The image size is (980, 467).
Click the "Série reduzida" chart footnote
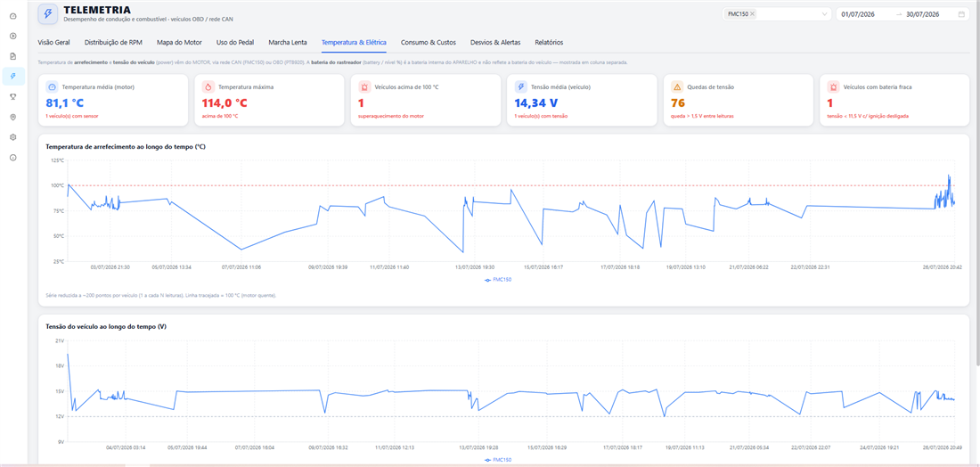[x=160, y=294]
